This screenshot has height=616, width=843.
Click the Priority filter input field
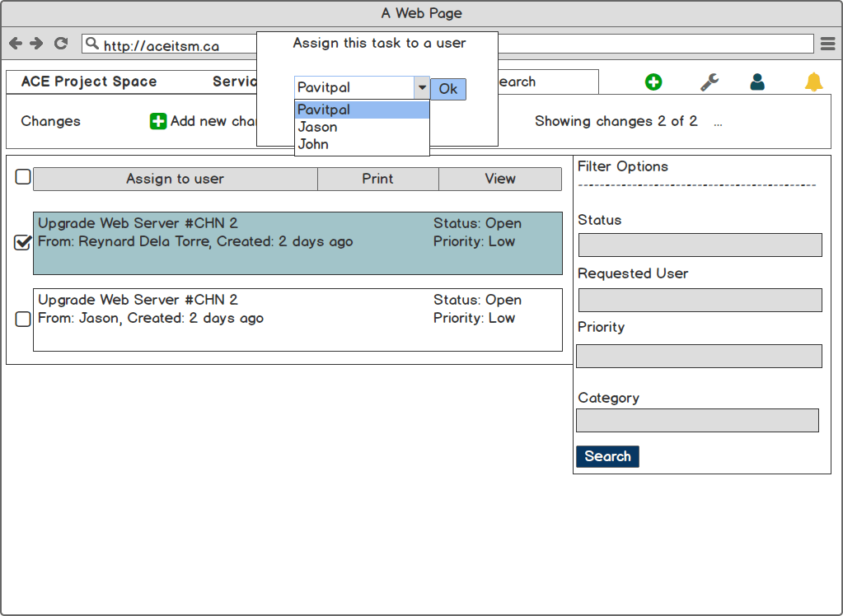pyautogui.click(x=699, y=356)
